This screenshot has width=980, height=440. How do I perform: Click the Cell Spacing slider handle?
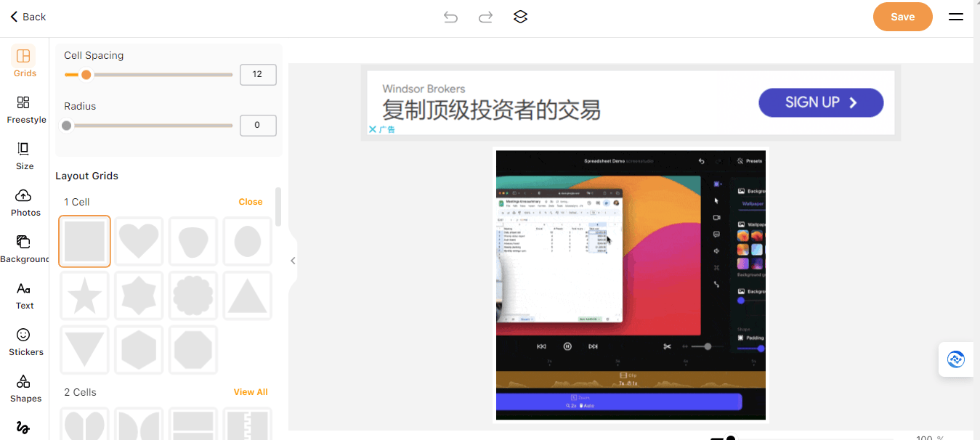86,75
